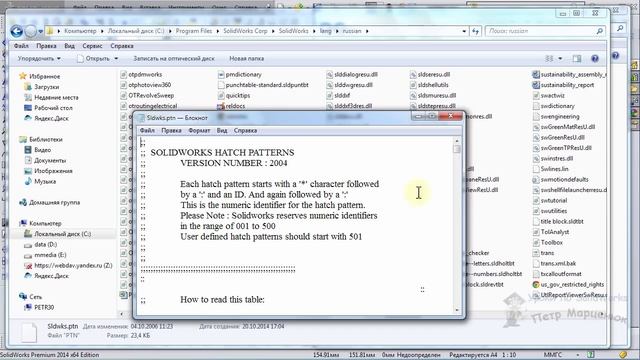
Task: Open the Explorer Файл menu
Action: 21,46
